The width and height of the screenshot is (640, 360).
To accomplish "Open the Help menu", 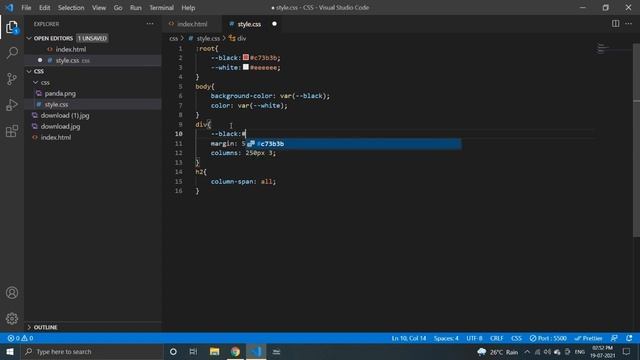I will pos(188,8).
